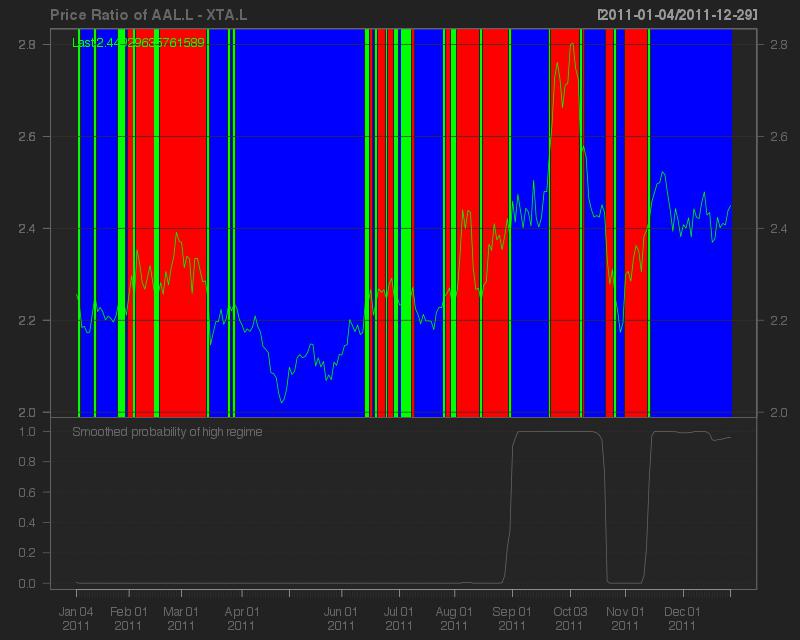Click the 'Jun 01 2011' date label
The image size is (800, 640).
click(341, 618)
